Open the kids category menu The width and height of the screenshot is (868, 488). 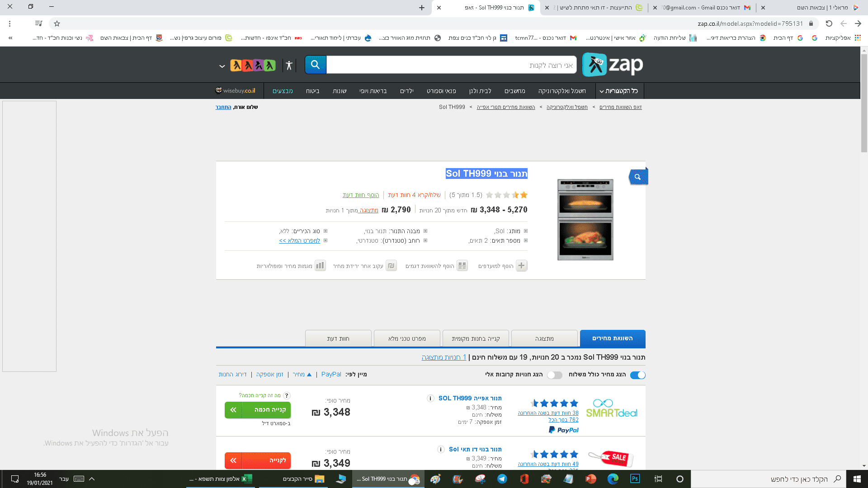[x=407, y=91]
